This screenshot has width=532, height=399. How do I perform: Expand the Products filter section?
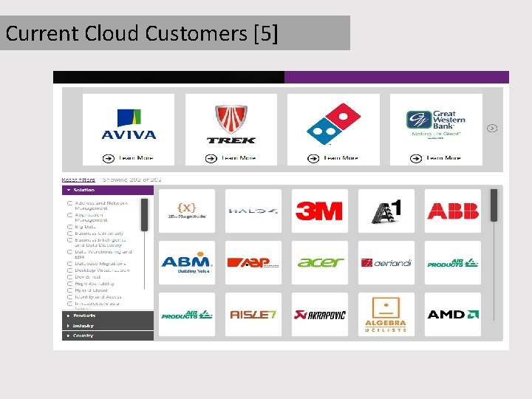click(108, 316)
